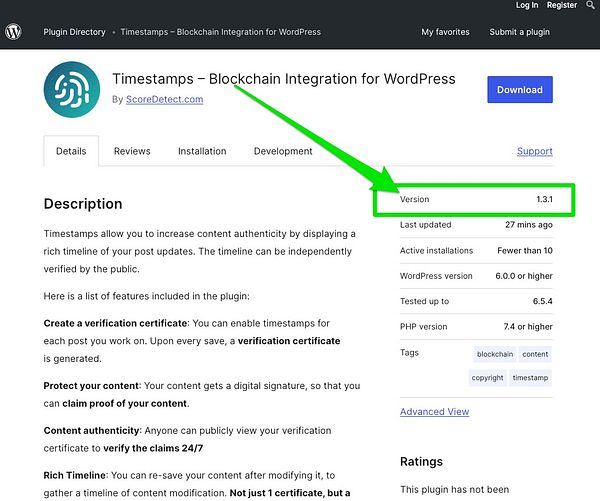Screen dimensions: 600x501
Task: Click version value 1.3.1
Action: (x=544, y=199)
